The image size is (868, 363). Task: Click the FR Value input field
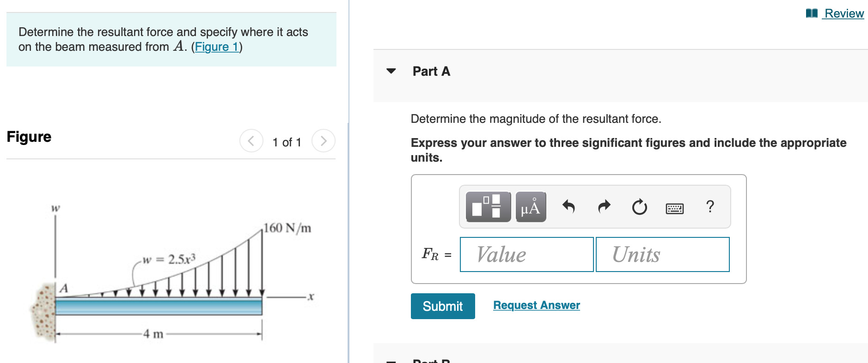point(526,254)
